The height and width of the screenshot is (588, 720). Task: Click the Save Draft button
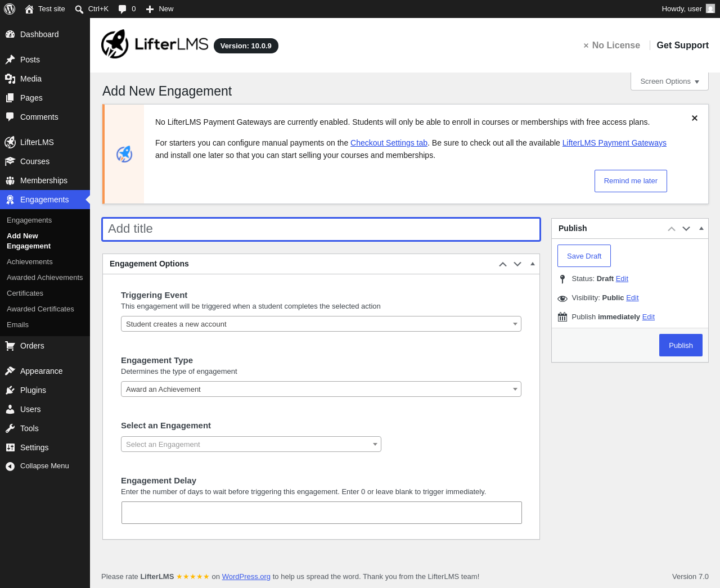[x=584, y=256]
